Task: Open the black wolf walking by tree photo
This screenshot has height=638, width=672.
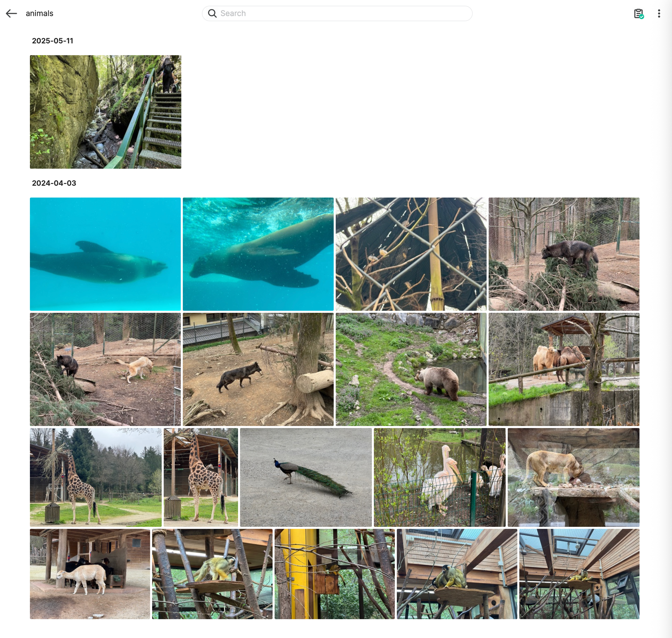Action: [x=258, y=369]
